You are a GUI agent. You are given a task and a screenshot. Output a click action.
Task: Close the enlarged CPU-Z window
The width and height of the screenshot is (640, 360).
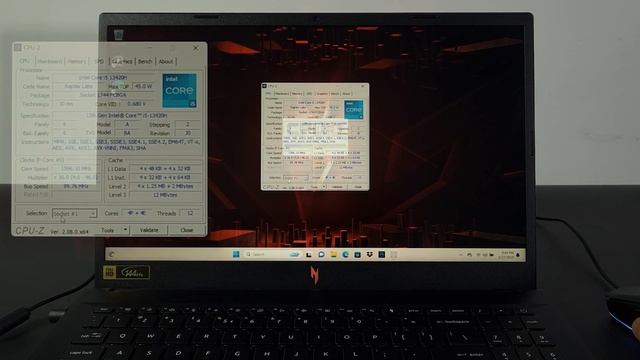[x=196, y=48]
